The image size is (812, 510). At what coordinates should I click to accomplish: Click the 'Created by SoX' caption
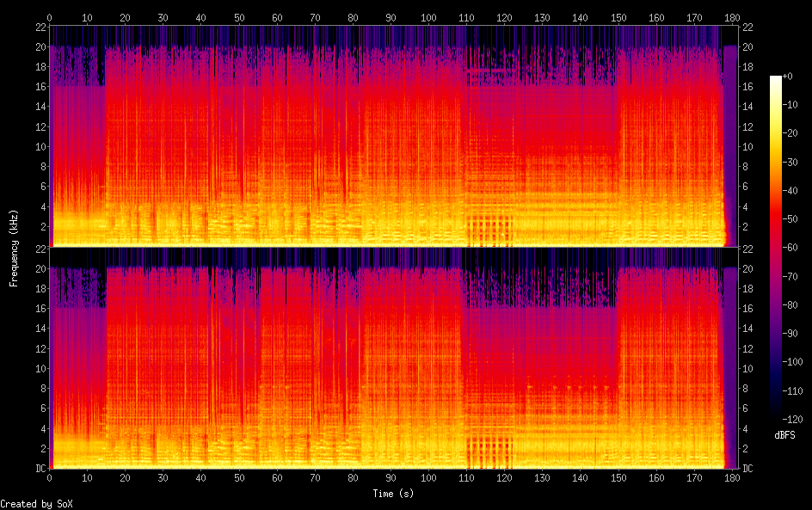(36, 504)
